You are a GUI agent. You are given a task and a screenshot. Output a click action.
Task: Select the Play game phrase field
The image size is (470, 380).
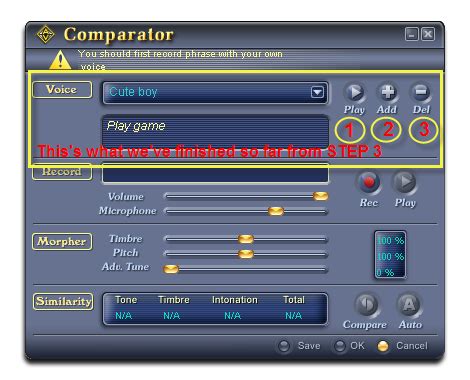tap(215, 132)
